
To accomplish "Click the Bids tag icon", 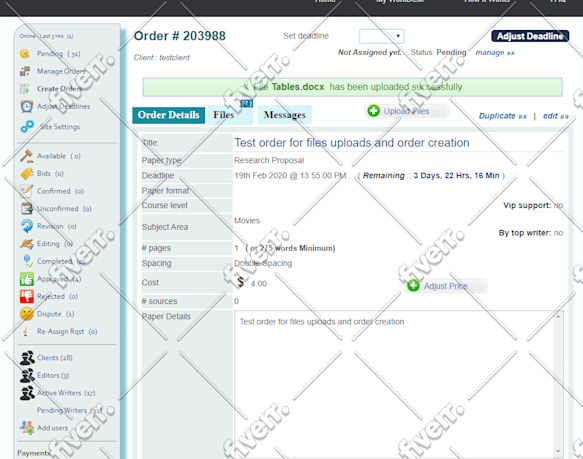I will [27, 174].
